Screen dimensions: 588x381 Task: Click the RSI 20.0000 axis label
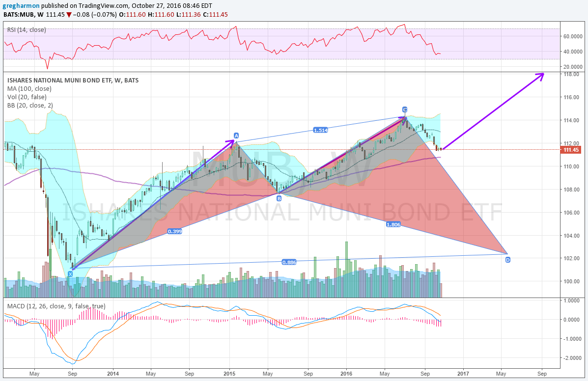click(573, 67)
